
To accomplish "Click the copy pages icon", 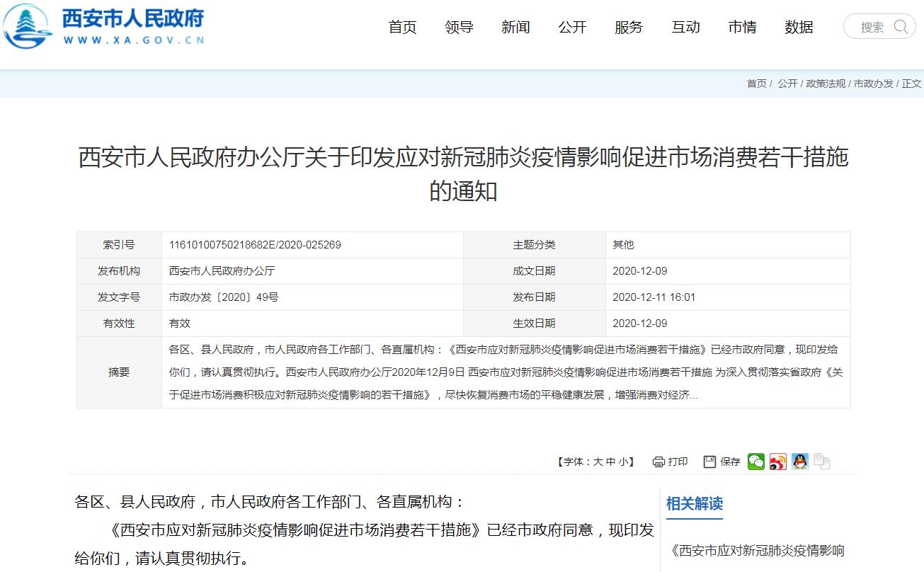I will point(822,462).
